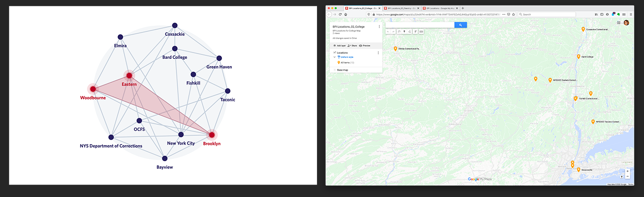Select the measure distances ruler tool

[x=421, y=32]
